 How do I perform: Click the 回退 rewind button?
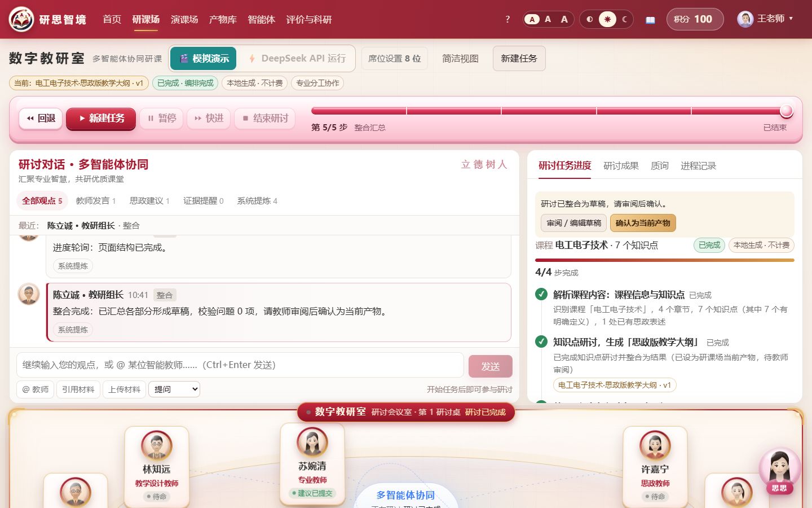point(41,119)
